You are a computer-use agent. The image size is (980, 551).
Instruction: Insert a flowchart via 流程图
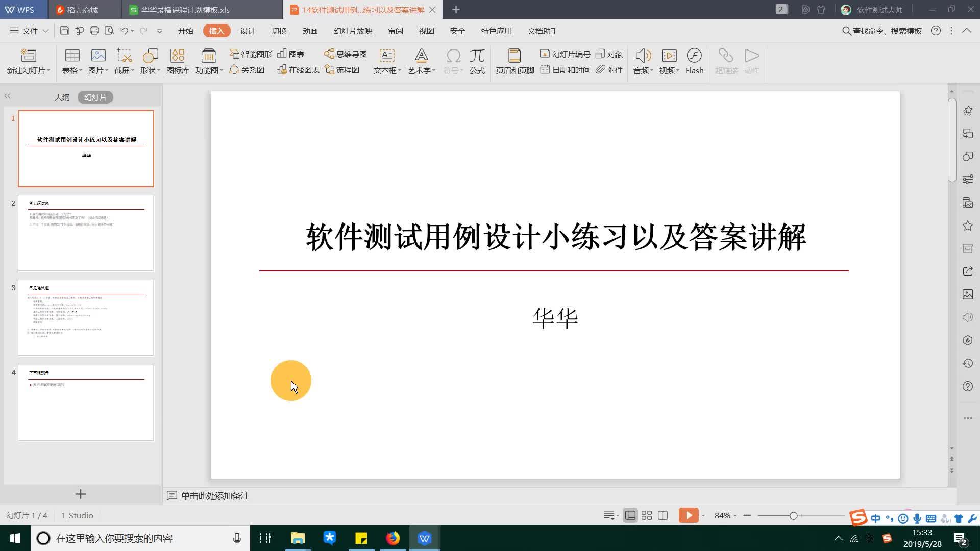click(x=343, y=70)
